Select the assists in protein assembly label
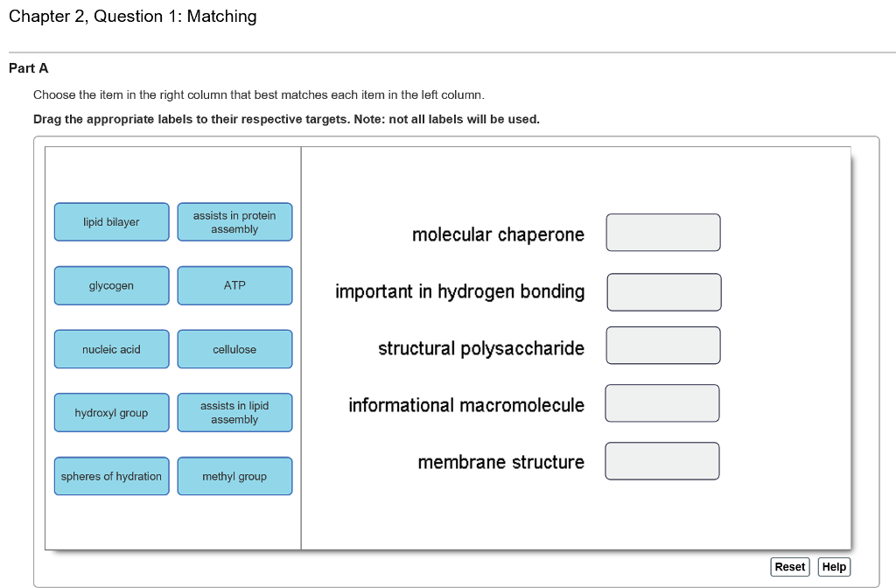Viewport: 896px width, 588px height. (x=234, y=221)
